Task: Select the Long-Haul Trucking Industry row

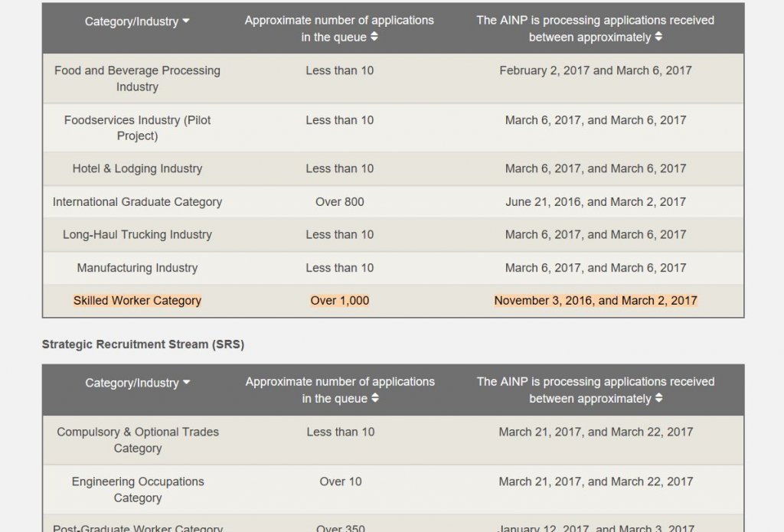Action: coord(137,235)
